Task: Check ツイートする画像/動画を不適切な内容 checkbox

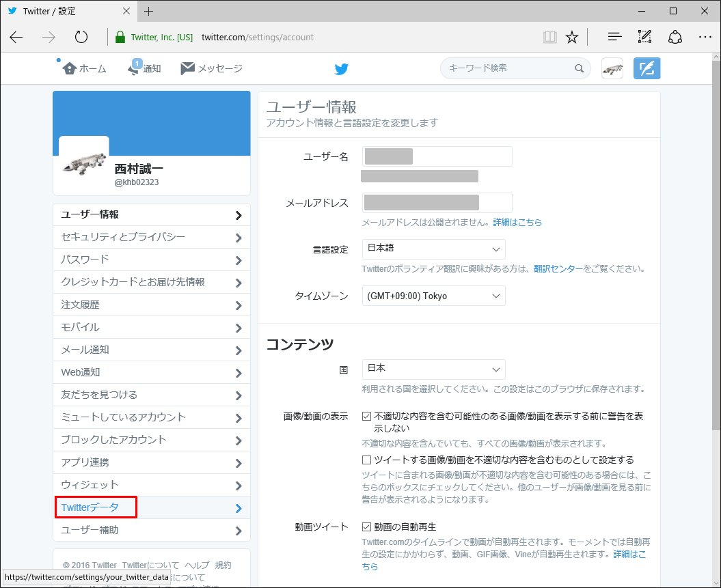Action: pyautogui.click(x=366, y=460)
